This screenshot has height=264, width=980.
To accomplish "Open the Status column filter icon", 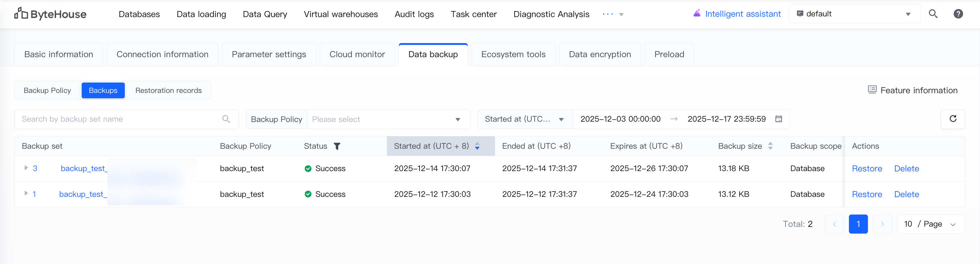I will [x=337, y=146].
